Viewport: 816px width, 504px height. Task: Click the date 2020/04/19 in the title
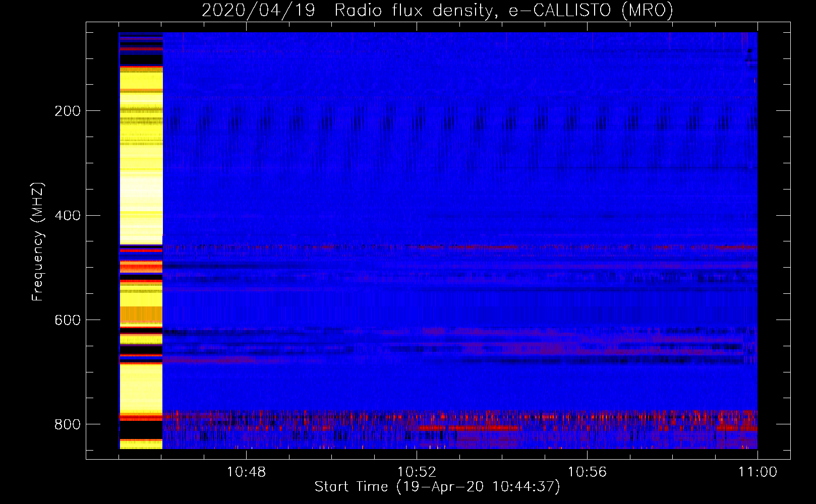(258, 10)
